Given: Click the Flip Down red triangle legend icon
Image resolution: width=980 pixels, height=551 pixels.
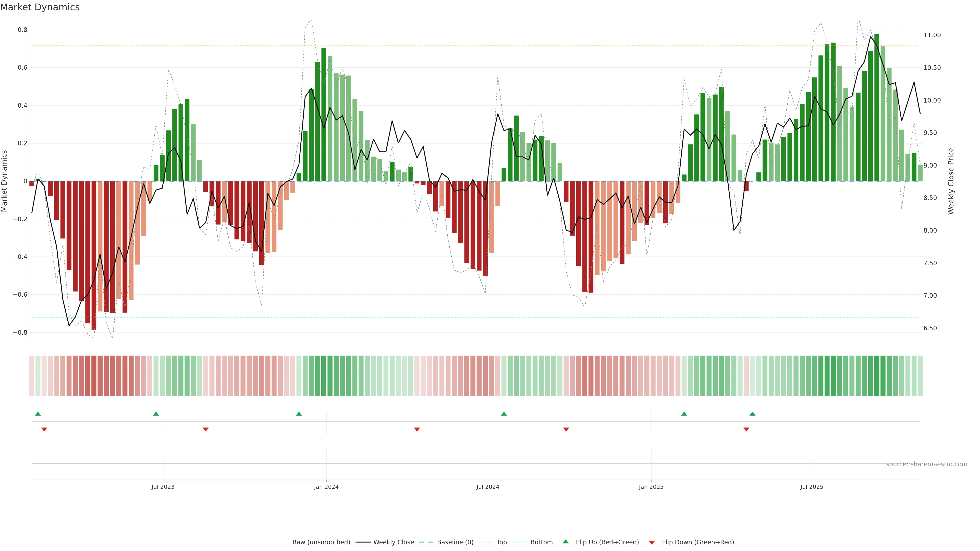Looking at the screenshot, I should 652,543.
